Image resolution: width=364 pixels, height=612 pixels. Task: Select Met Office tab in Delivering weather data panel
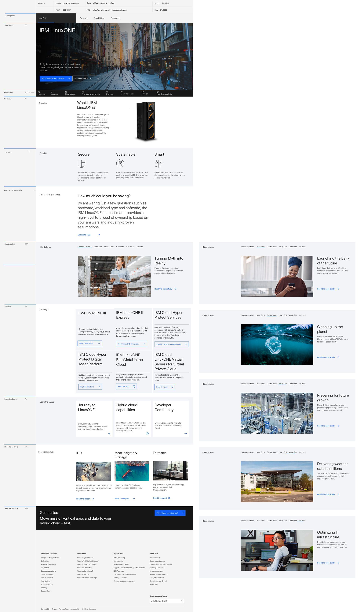[293, 452]
